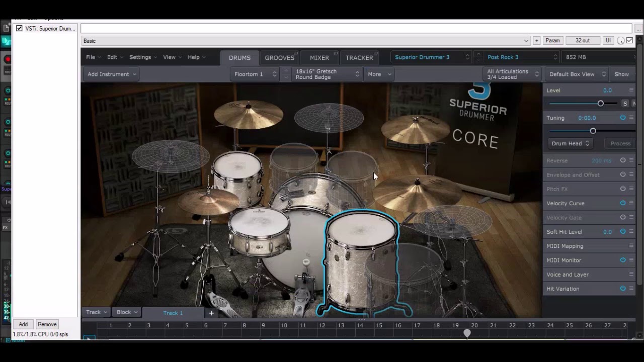Click the wireframe cymbal at far left
The width and height of the screenshot is (644, 362).
[170, 156]
